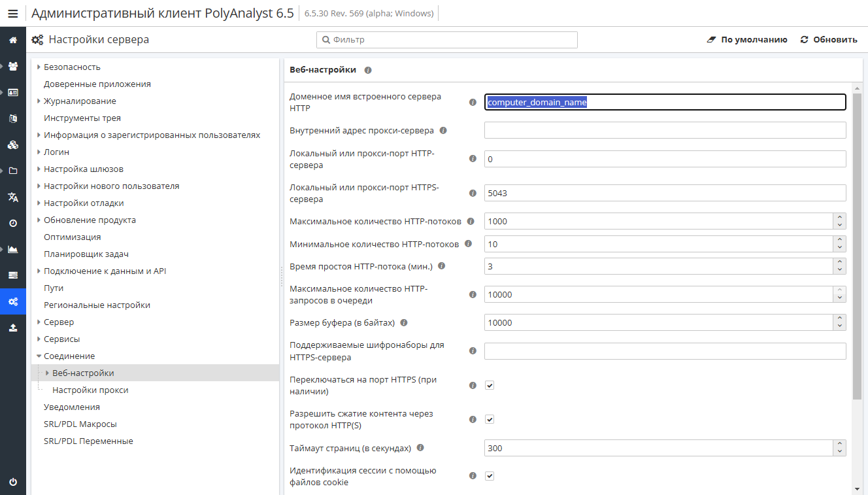This screenshot has height=495, width=868.
Task: Click info icon beside Веб-настройки header
Action: tap(368, 70)
